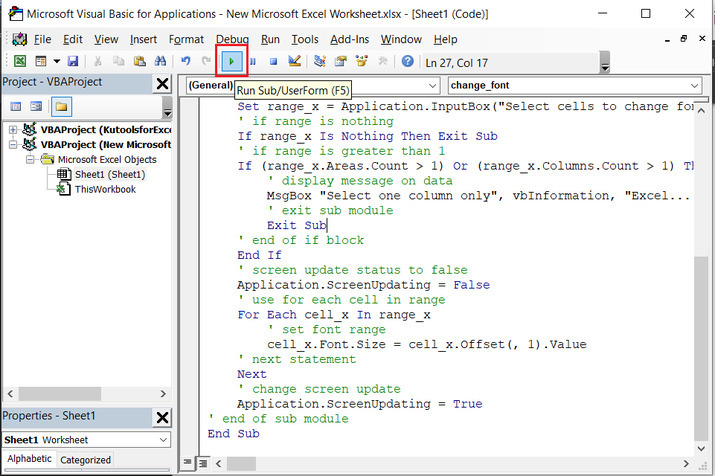
Task: Restore the inner code window
Action: [684, 39]
